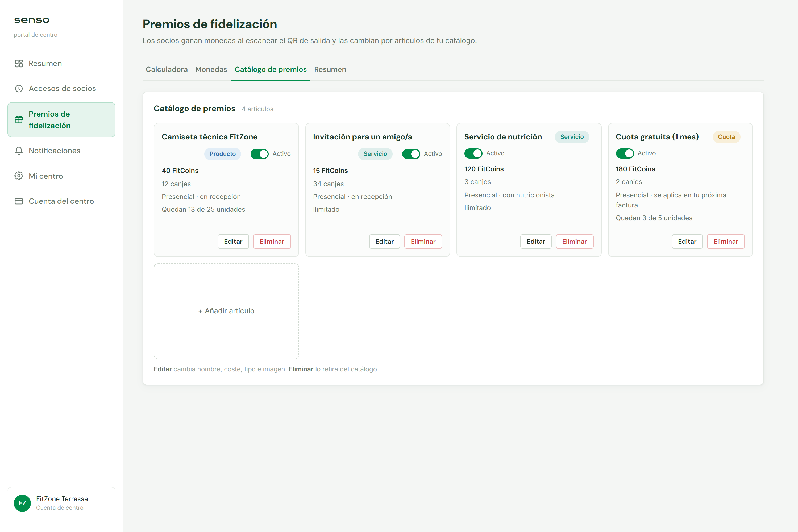Turn off Servicio de nutrición Activo switch
The width and height of the screenshot is (798, 532).
coord(473,153)
